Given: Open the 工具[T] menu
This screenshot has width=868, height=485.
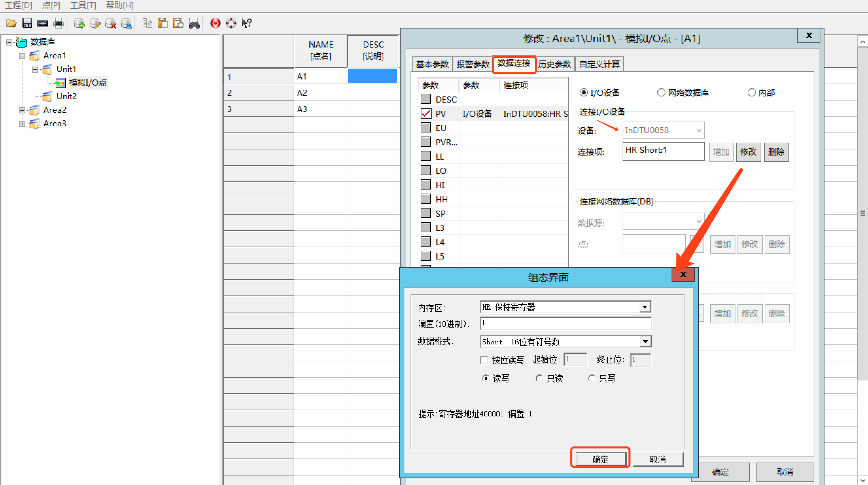Looking at the screenshot, I should pyautogui.click(x=83, y=5).
